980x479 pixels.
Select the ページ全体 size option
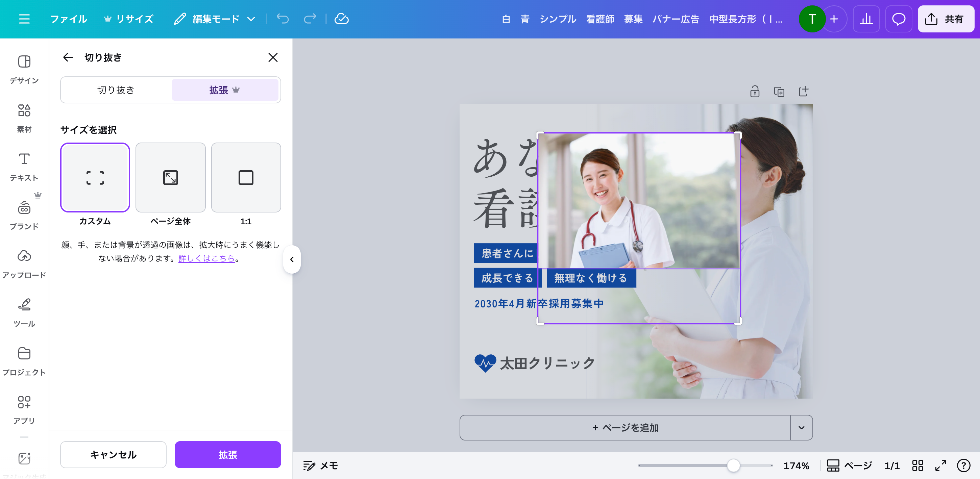[x=170, y=178]
